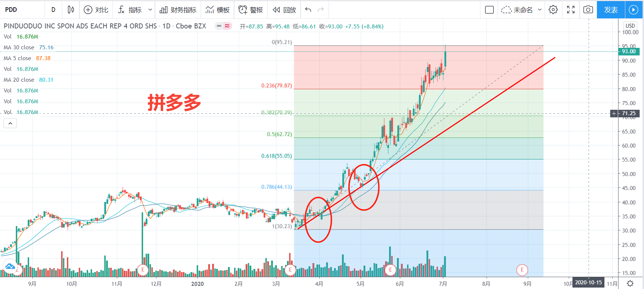Select the red 拼多多 text annotation
The height and width of the screenshot is (289, 644).
pyautogui.click(x=174, y=103)
